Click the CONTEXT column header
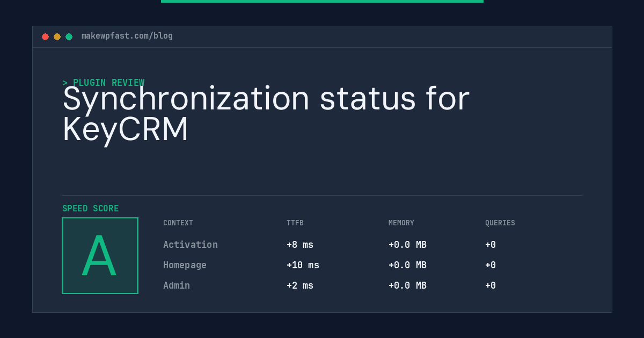644x338 pixels. point(178,223)
